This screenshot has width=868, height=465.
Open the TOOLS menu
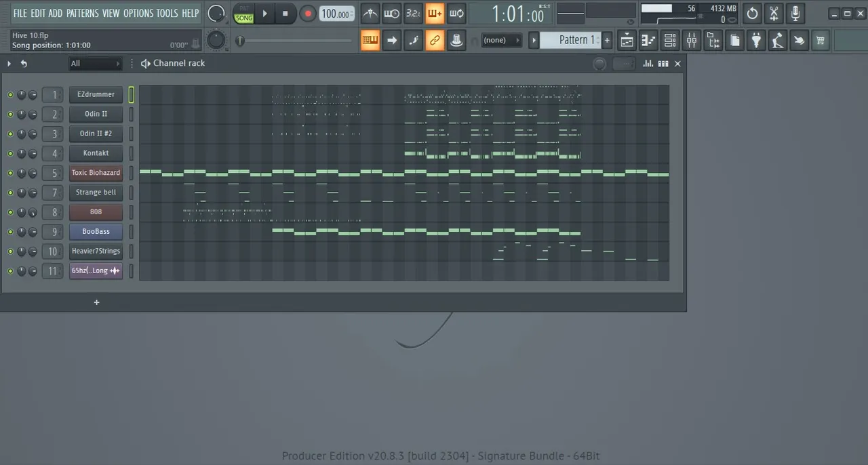pyautogui.click(x=167, y=13)
